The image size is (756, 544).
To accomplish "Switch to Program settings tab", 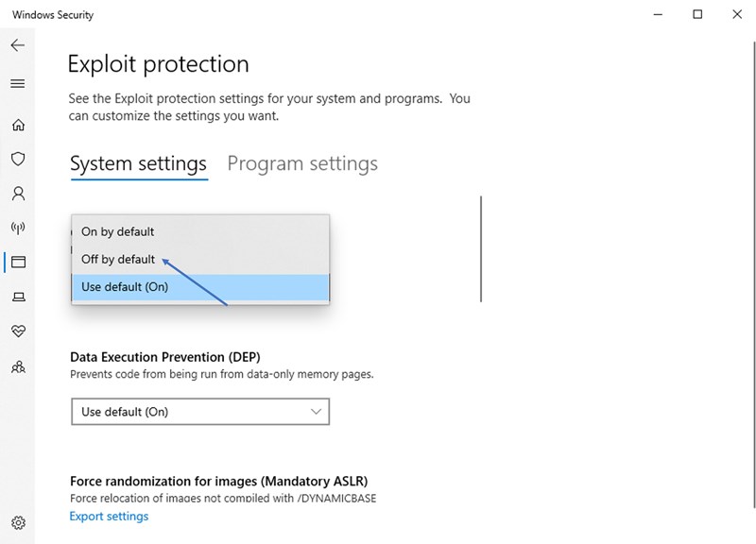I will [x=302, y=163].
